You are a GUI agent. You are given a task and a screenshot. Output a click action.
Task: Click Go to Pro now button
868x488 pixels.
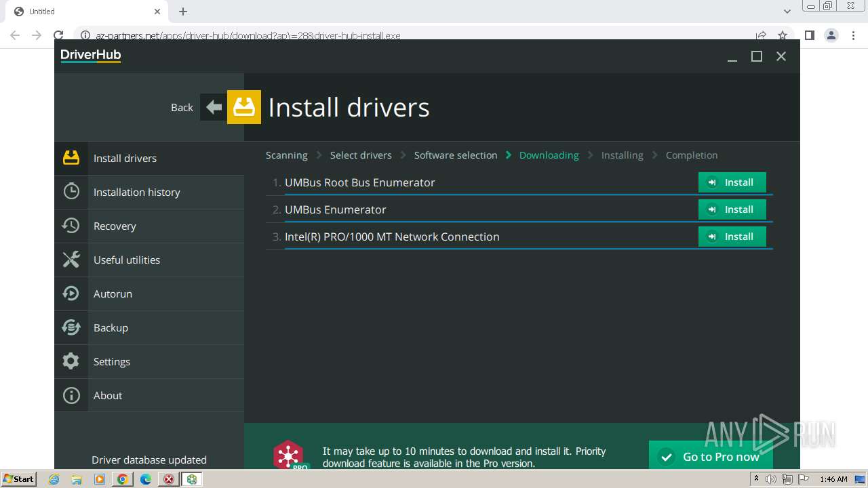pyautogui.click(x=711, y=455)
